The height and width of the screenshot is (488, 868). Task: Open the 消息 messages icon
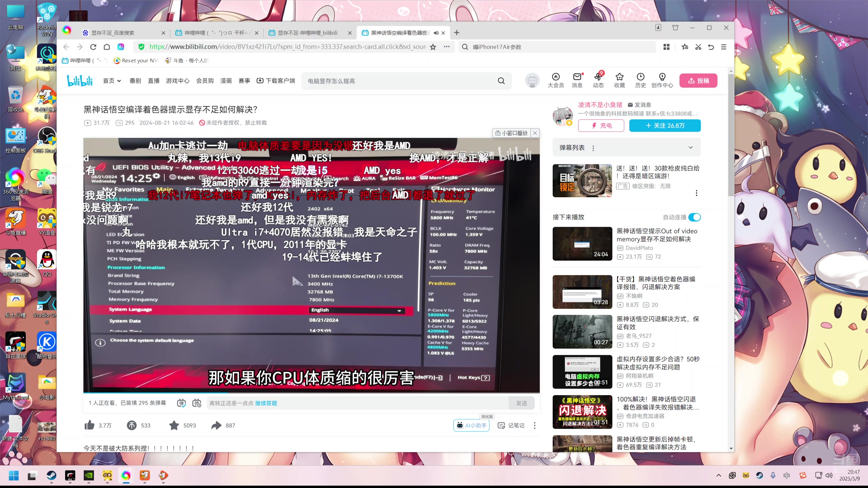[x=577, y=81]
